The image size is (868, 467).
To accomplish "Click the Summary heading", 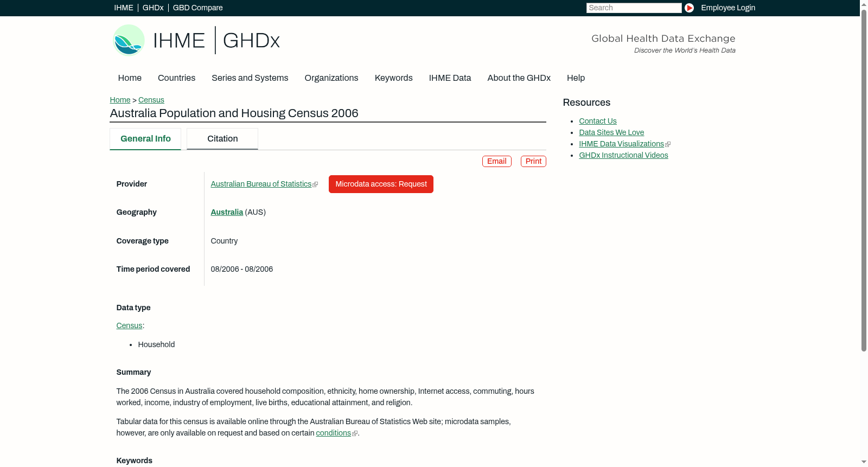I will coord(133,372).
